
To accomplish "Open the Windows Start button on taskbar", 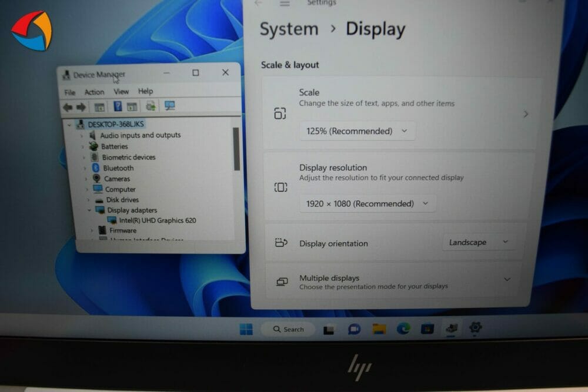I will point(246,330).
